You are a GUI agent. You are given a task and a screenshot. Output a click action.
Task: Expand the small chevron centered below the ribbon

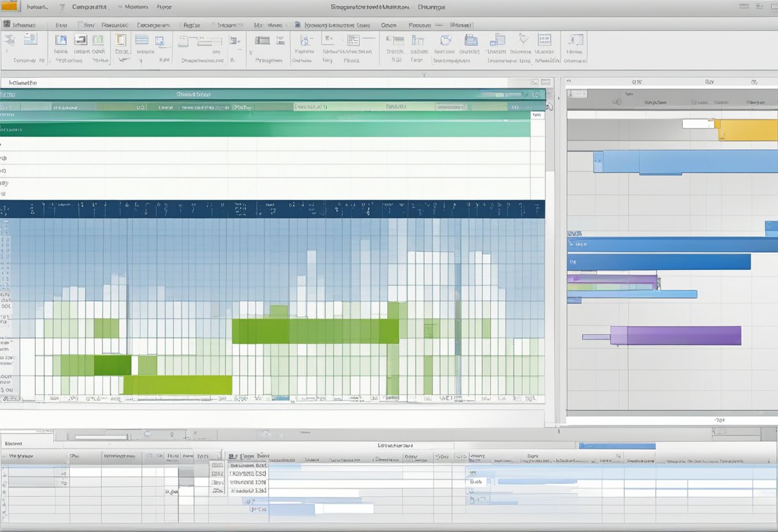pos(423,74)
